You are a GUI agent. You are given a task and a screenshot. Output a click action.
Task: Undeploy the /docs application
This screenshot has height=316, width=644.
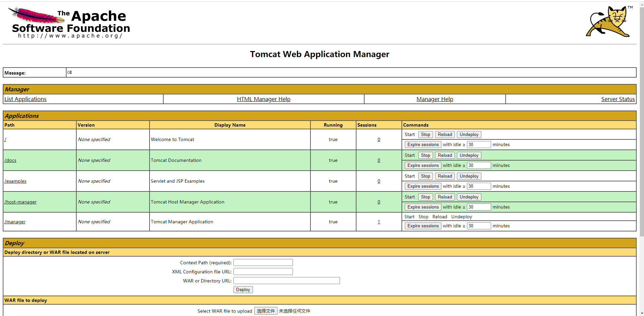coord(469,155)
